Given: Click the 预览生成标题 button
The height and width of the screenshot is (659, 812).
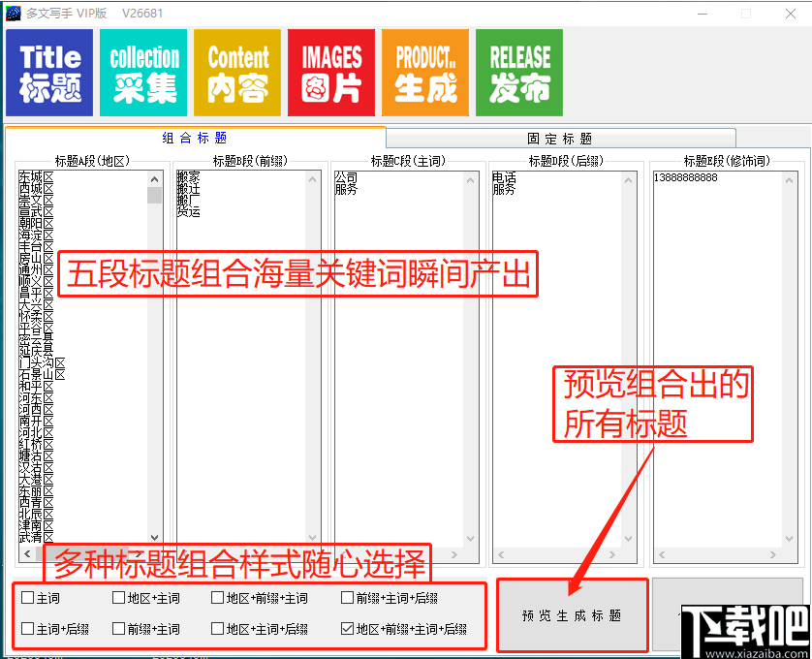Looking at the screenshot, I should (572, 615).
